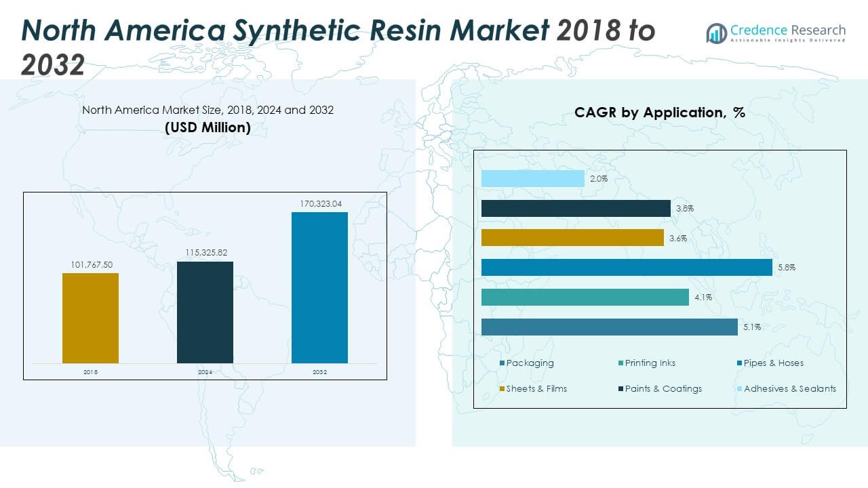Select the 2024 dark navy market bar

coord(205,312)
